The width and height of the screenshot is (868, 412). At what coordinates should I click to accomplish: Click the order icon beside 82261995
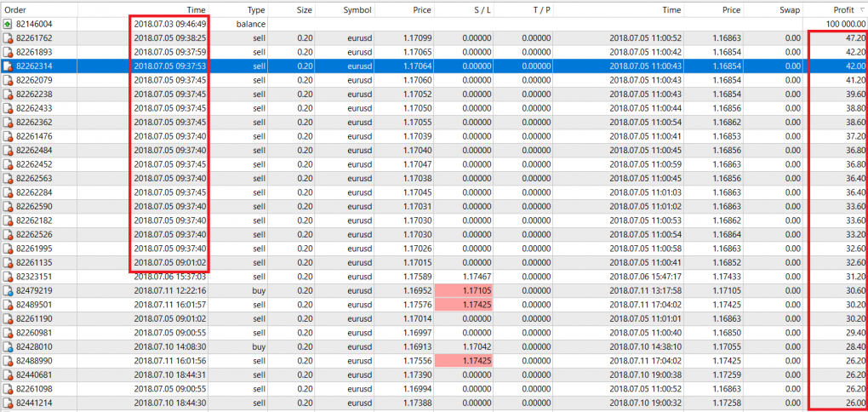click(x=7, y=248)
